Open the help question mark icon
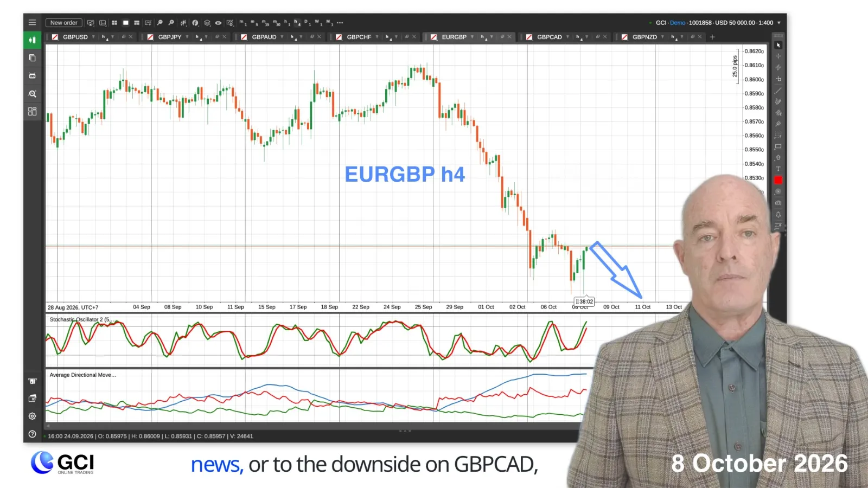Image resolution: width=868 pixels, height=488 pixels. click(32, 434)
